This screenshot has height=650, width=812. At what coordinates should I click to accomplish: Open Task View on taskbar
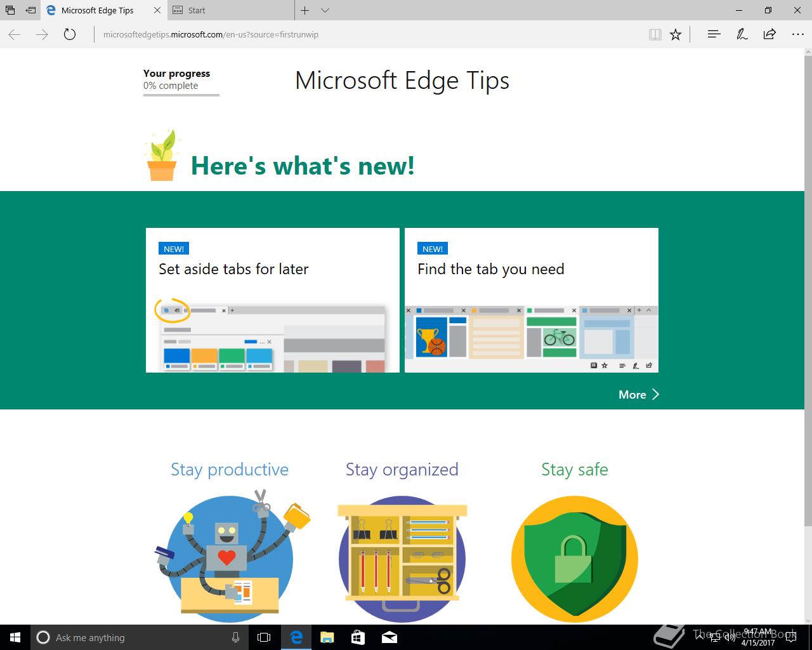264,637
